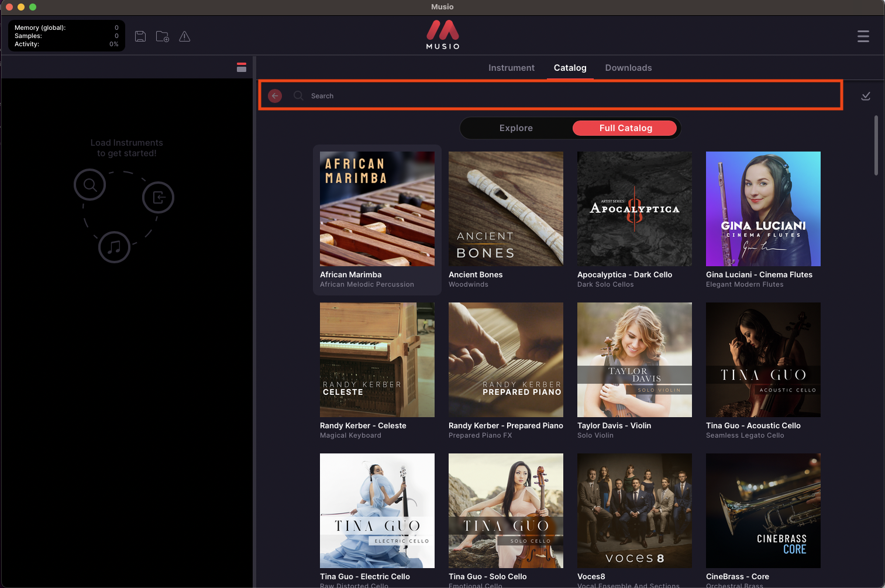Image resolution: width=885 pixels, height=588 pixels.
Task: Go back with the red arrow button
Action: point(275,95)
